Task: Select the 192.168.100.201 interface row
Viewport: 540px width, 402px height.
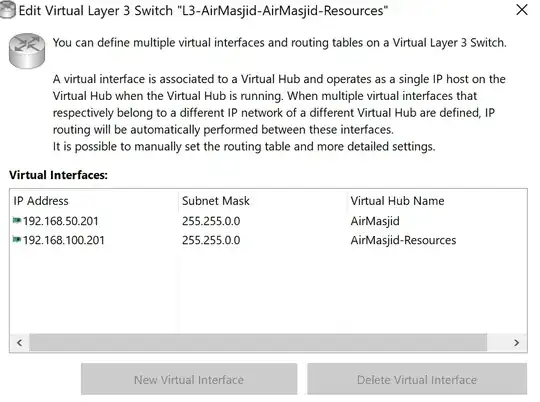Action: (x=268, y=240)
